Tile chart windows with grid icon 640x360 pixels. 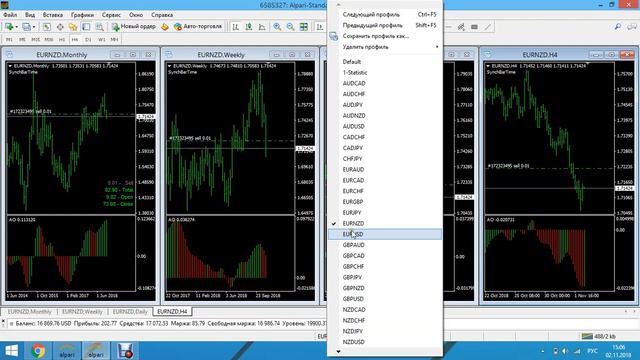[x=304, y=27]
